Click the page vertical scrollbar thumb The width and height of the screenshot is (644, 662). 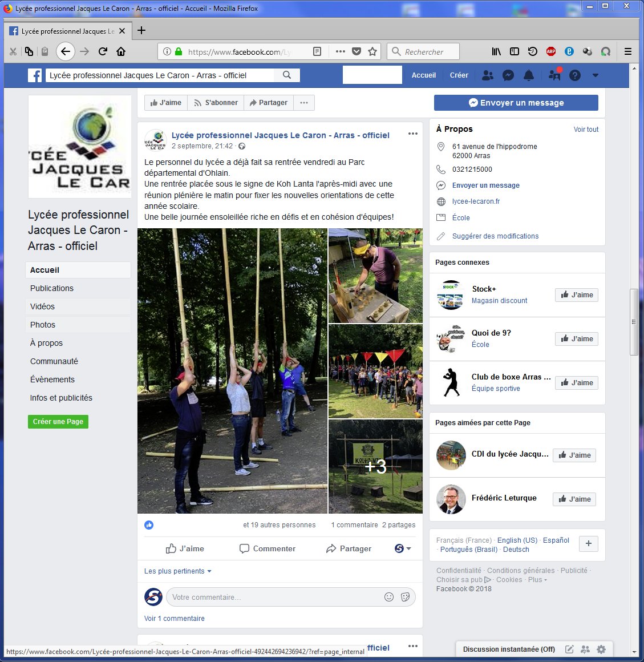pyautogui.click(x=634, y=322)
